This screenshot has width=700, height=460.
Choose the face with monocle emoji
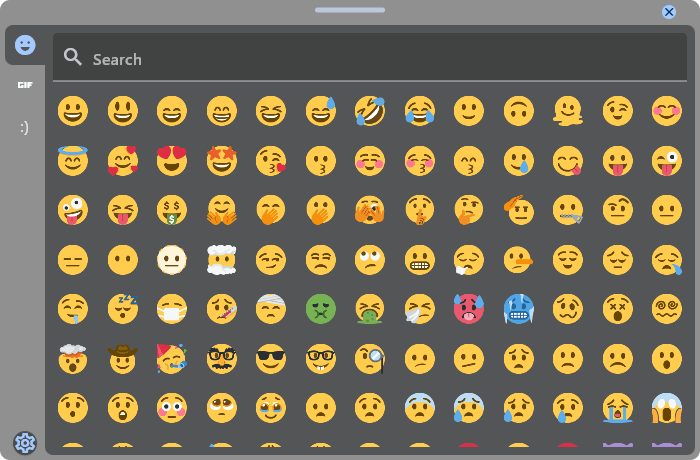(x=370, y=359)
